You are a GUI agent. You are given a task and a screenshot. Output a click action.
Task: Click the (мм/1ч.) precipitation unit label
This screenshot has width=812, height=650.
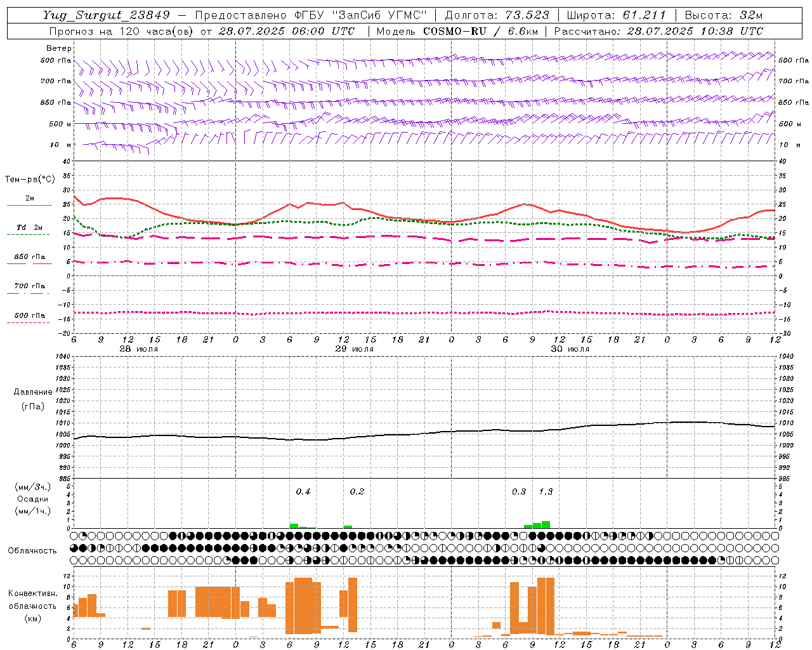(x=33, y=511)
